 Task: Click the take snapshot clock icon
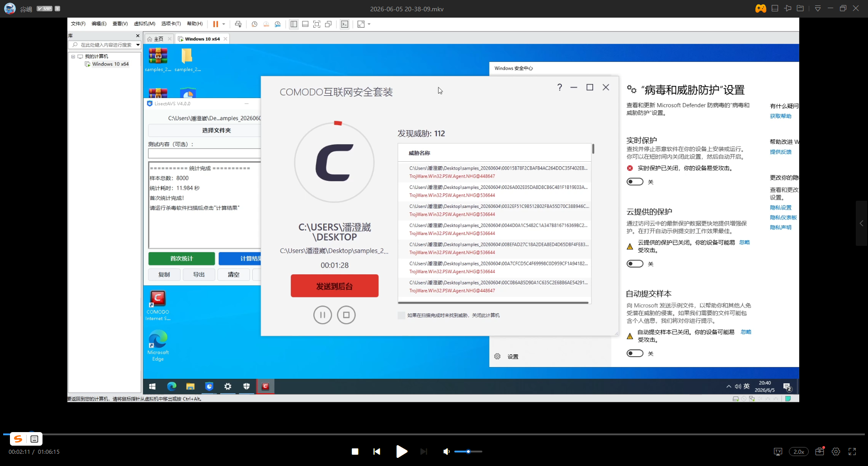(x=255, y=24)
